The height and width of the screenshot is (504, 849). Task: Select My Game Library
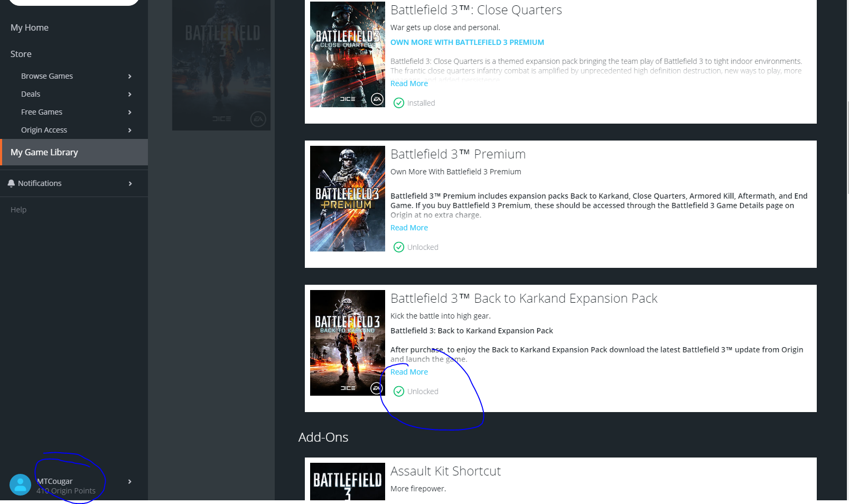(x=74, y=152)
